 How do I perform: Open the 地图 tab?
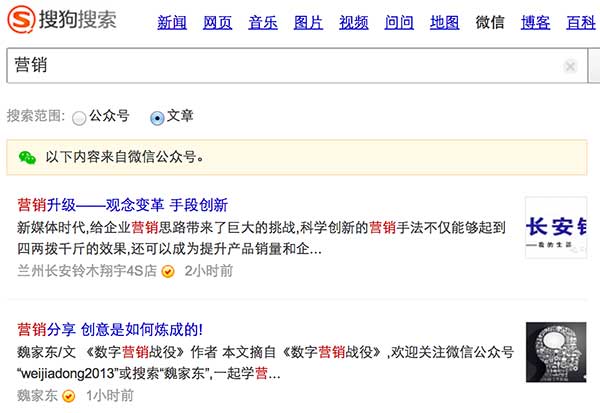coord(445,23)
